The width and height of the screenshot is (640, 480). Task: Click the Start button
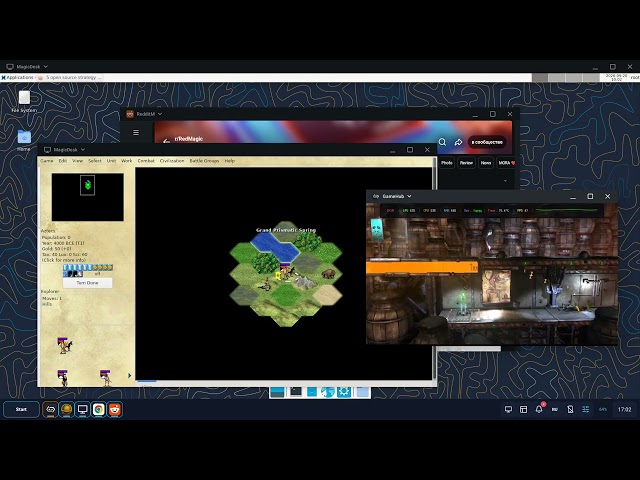[21, 409]
